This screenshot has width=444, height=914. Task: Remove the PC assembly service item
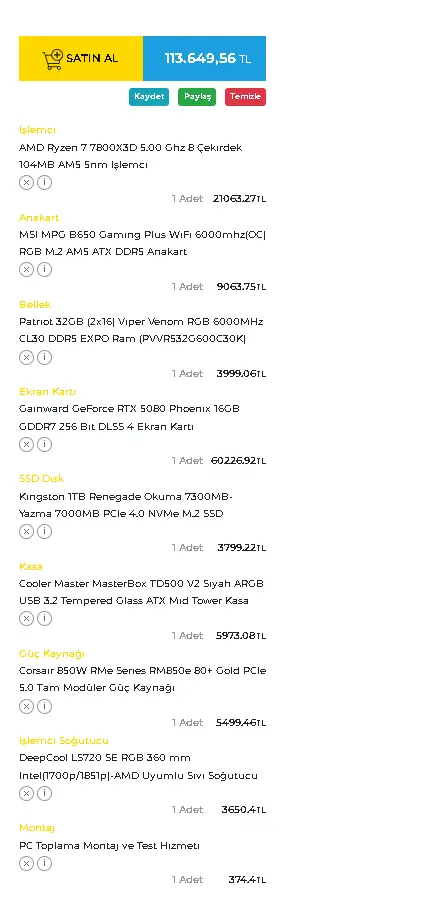coord(26,863)
